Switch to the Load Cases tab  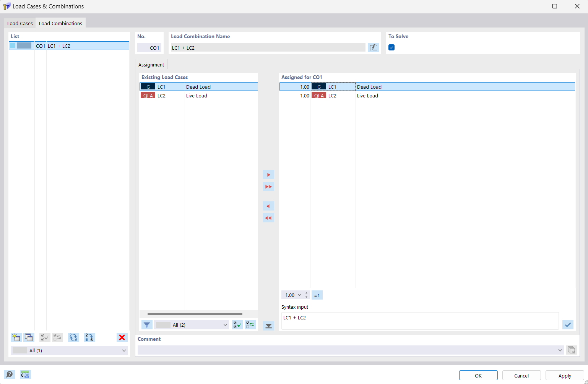tap(19, 23)
